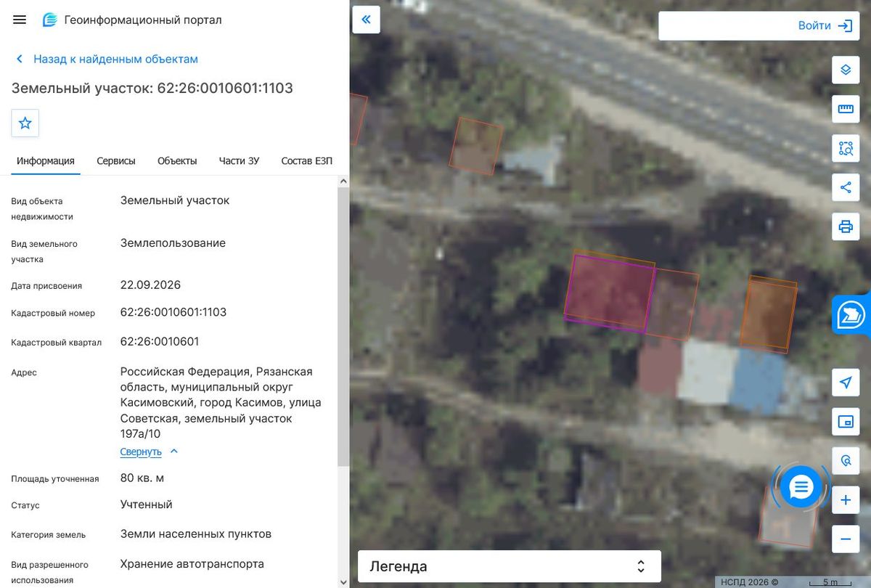Zoom in on the map
The width and height of the screenshot is (871, 588).
[x=846, y=500]
